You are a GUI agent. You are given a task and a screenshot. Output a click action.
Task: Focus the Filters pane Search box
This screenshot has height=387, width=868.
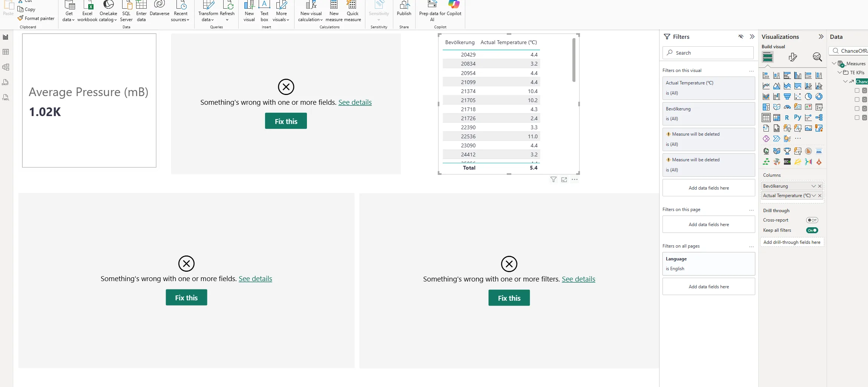click(x=708, y=53)
